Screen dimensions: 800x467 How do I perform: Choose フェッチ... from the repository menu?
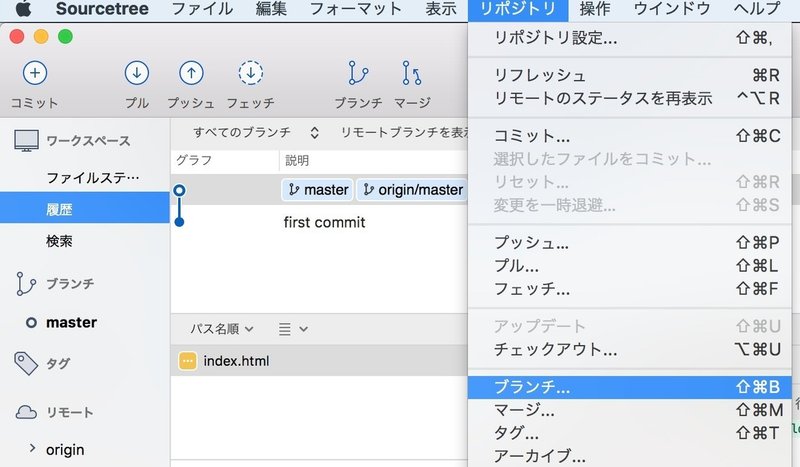pyautogui.click(x=630, y=289)
